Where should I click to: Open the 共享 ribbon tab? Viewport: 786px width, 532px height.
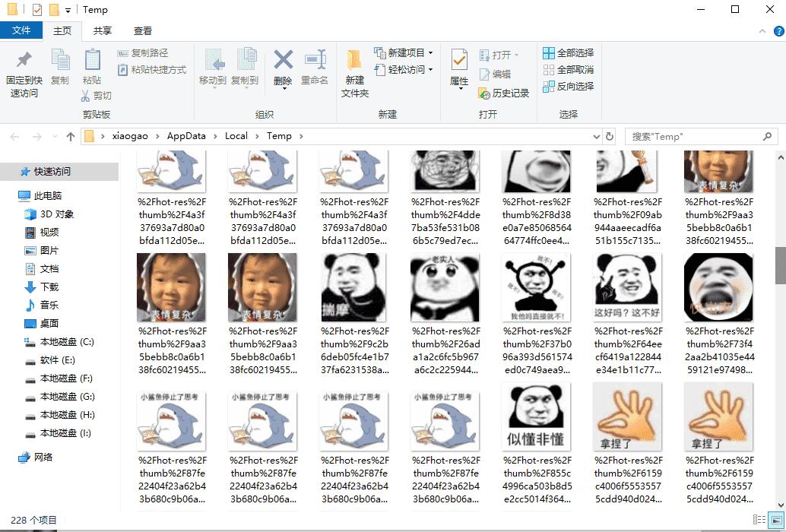[102, 30]
